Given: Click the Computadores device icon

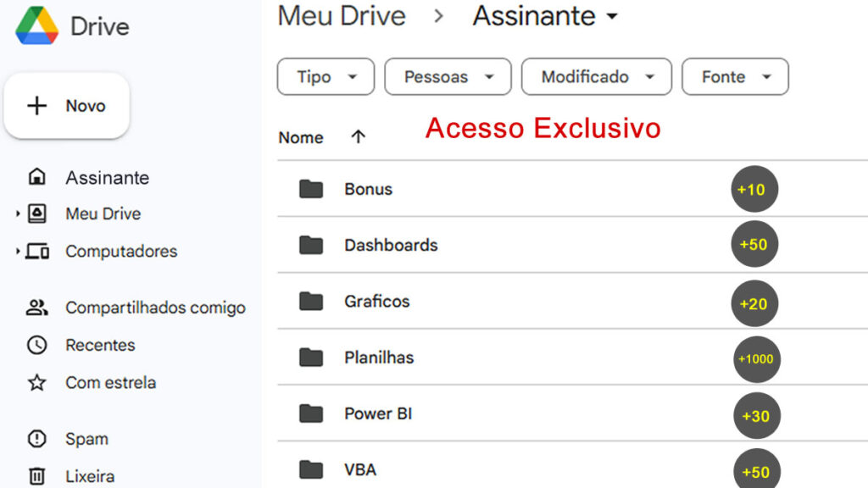Looking at the screenshot, I should pos(37,252).
